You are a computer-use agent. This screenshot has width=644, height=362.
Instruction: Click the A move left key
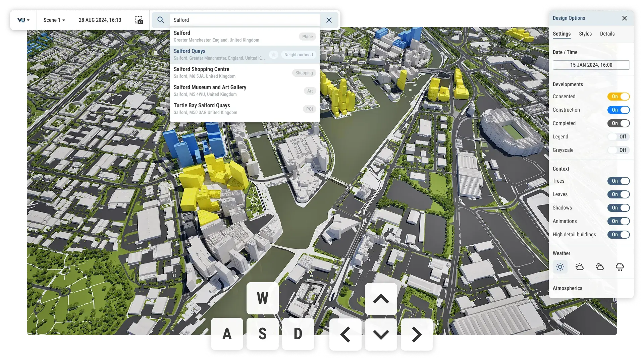coord(227,334)
